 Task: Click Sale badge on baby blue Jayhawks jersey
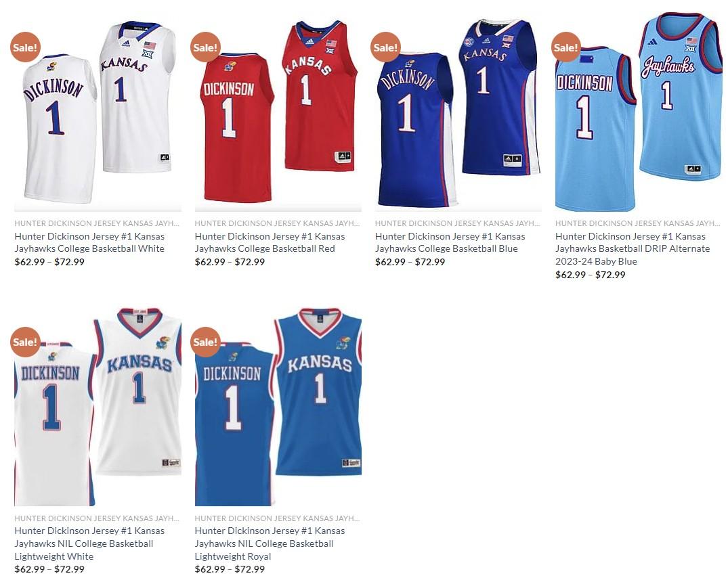[x=565, y=47]
